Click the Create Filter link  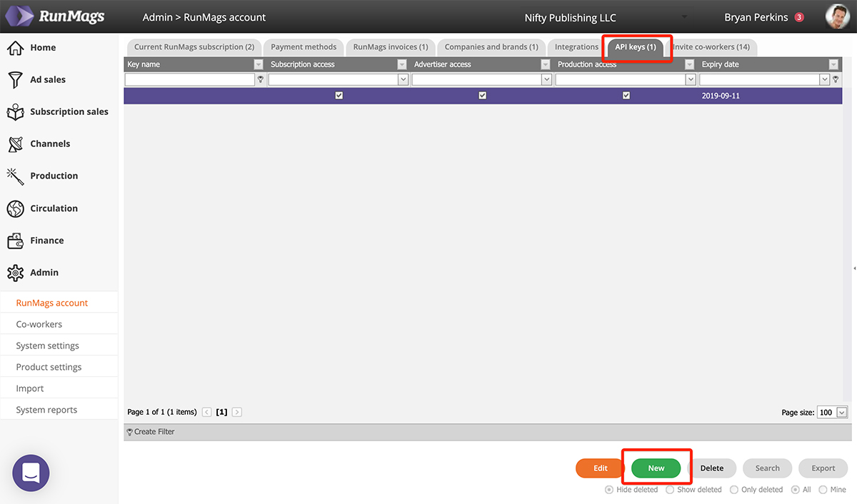pyautogui.click(x=154, y=432)
